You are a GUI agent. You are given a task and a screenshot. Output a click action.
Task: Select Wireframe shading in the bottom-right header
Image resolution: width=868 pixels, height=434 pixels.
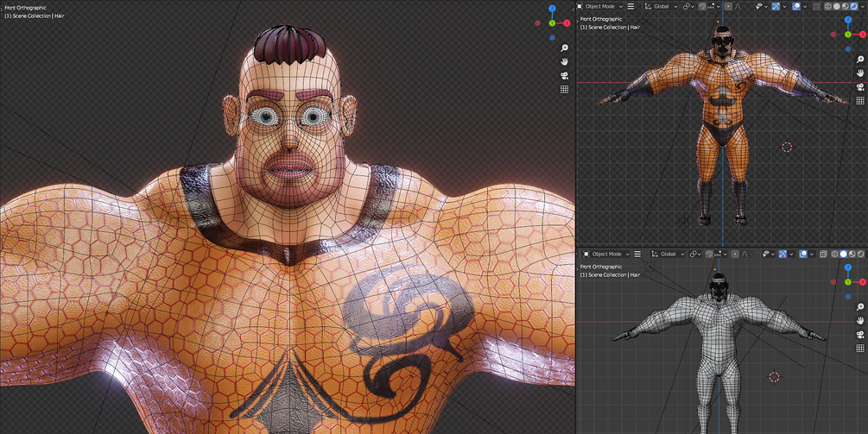[834, 255]
